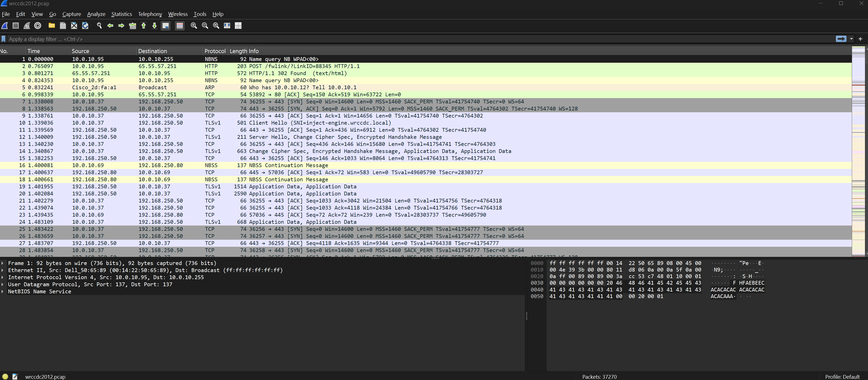The height and width of the screenshot is (380, 868).
Task: Click the Profile: Default status text
Action: pyautogui.click(x=842, y=377)
